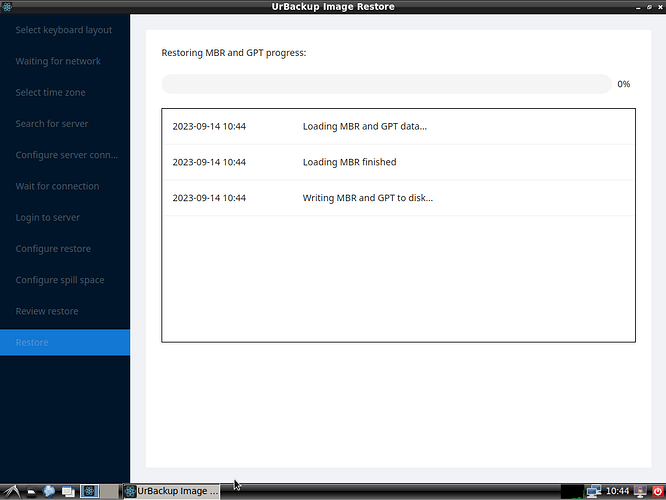Screen dimensions: 666x500
Task: Select the highlighted Restore step
Action: pos(65,342)
